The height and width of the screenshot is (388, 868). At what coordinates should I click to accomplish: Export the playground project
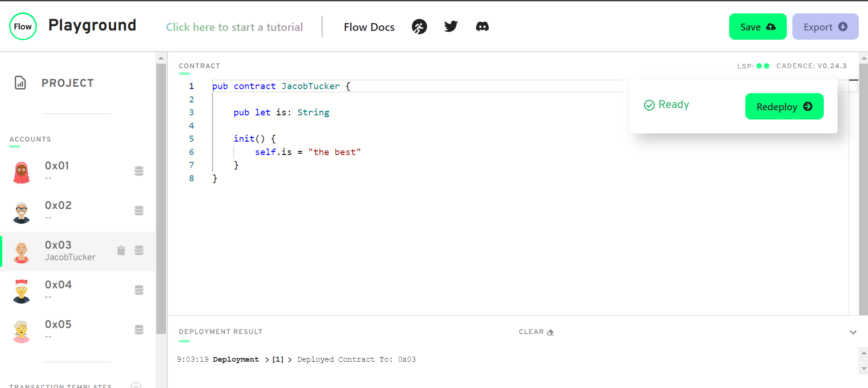tap(826, 27)
